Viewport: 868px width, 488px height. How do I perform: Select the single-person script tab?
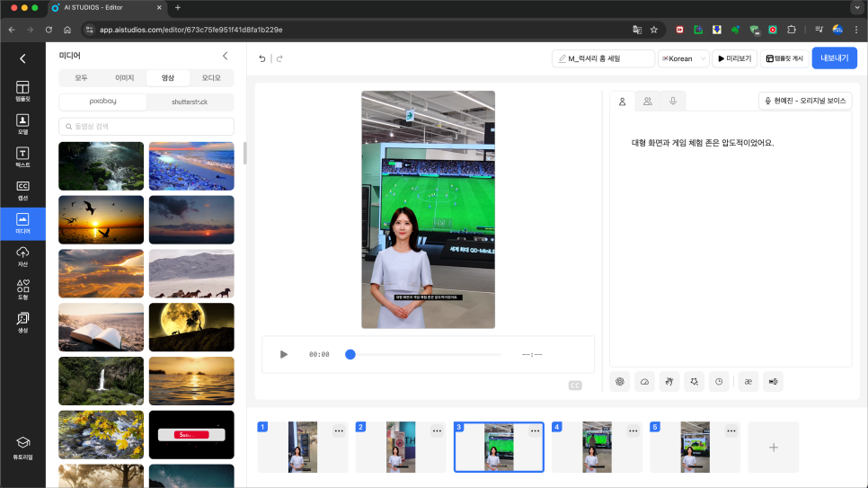pos(622,102)
